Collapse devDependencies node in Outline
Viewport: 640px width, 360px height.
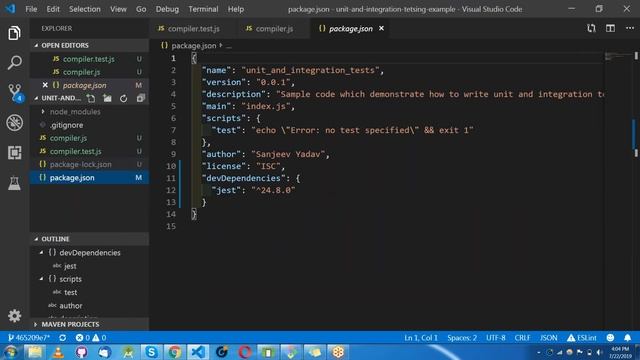click(x=41, y=253)
